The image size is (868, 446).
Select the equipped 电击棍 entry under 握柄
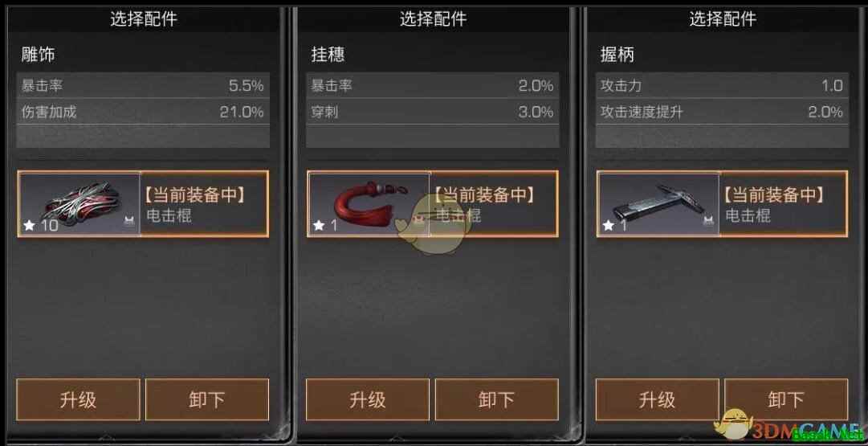click(x=723, y=203)
